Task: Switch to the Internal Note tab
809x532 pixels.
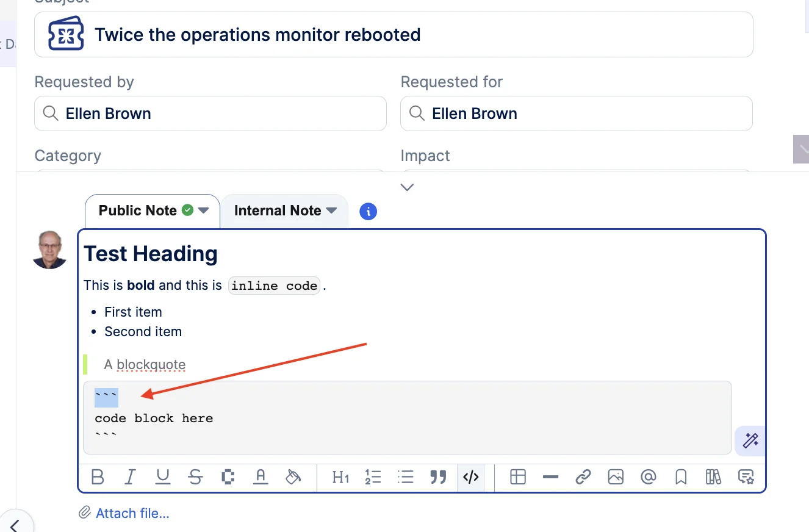Action: [x=284, y=211]
